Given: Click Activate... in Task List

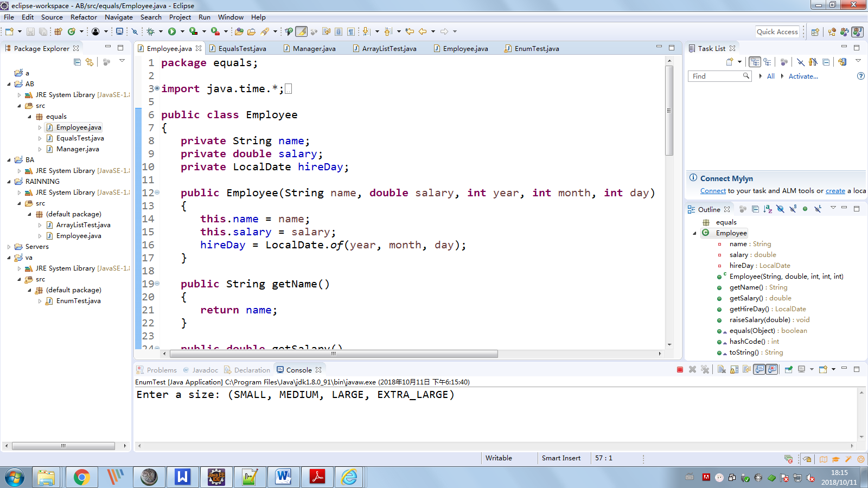Looking at the screenshot, I should (x=803, y=76).
